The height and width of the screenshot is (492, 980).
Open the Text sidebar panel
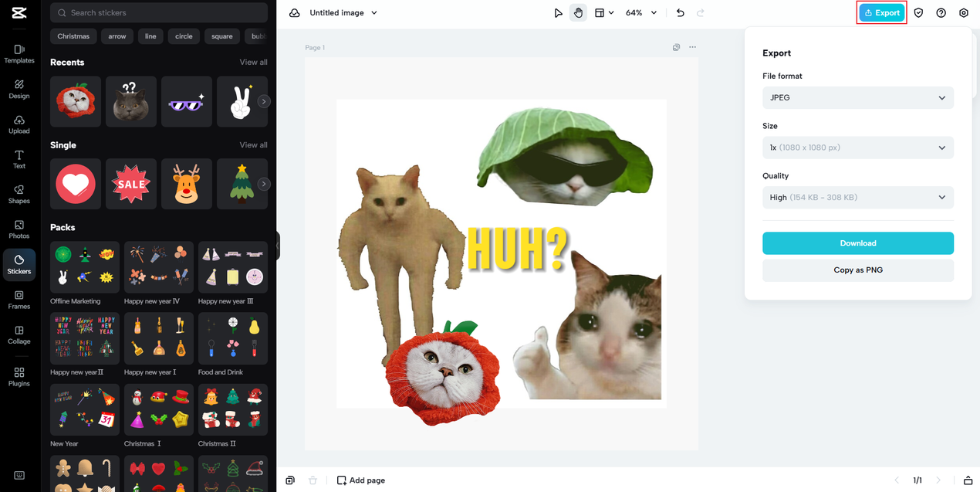click(x=19, y=159)
